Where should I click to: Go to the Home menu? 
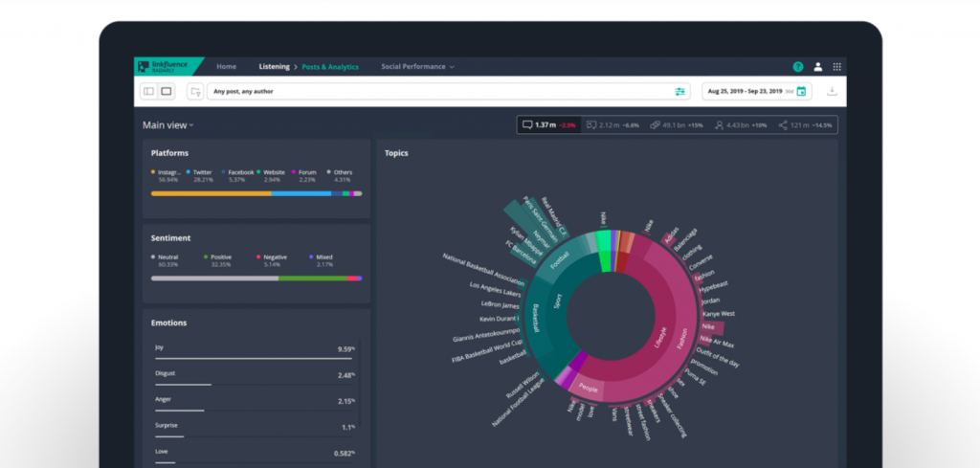click(x=226, y=67)
